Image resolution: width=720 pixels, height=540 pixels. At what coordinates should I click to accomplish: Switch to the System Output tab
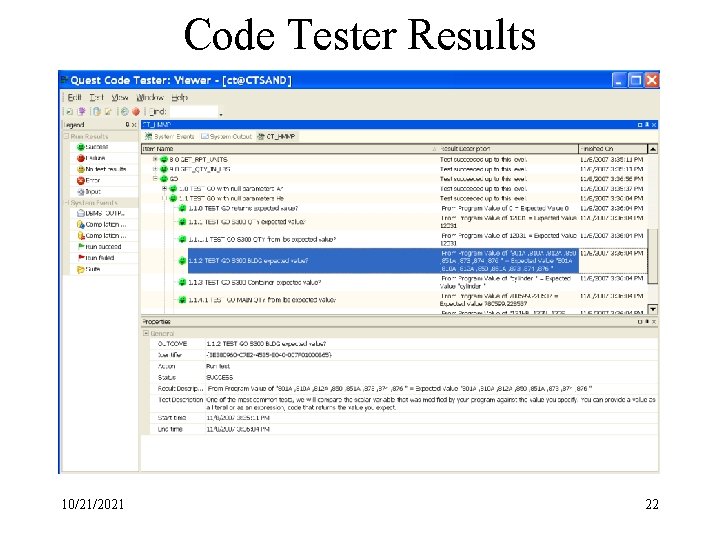226,136
